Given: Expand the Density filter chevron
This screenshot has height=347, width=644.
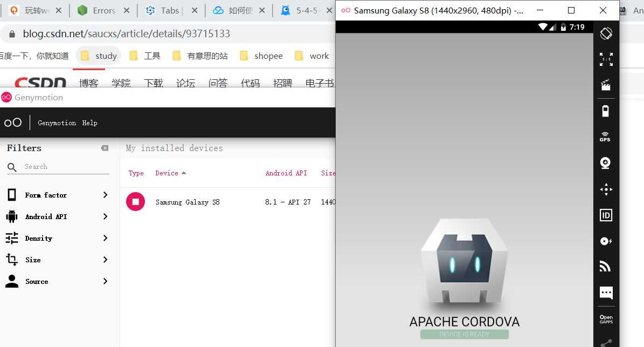Looking at the screenshot, I should 105,238.
